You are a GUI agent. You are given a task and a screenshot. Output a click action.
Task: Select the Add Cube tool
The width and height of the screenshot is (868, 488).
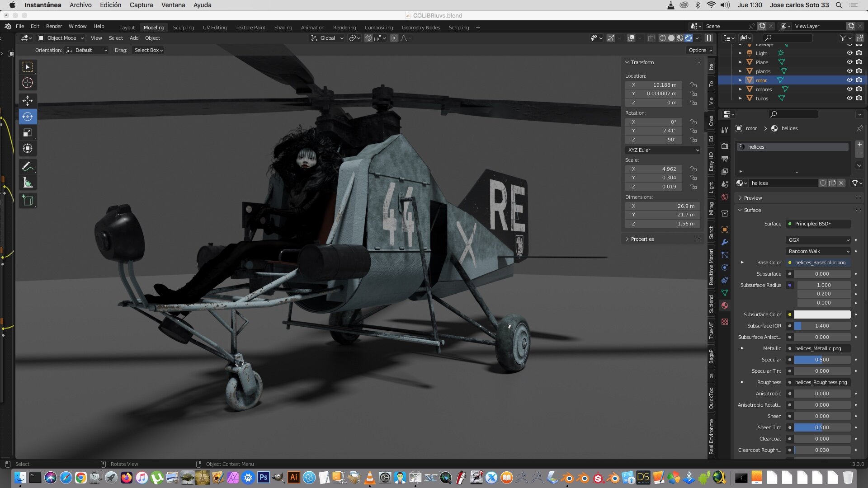click(28, 201)
